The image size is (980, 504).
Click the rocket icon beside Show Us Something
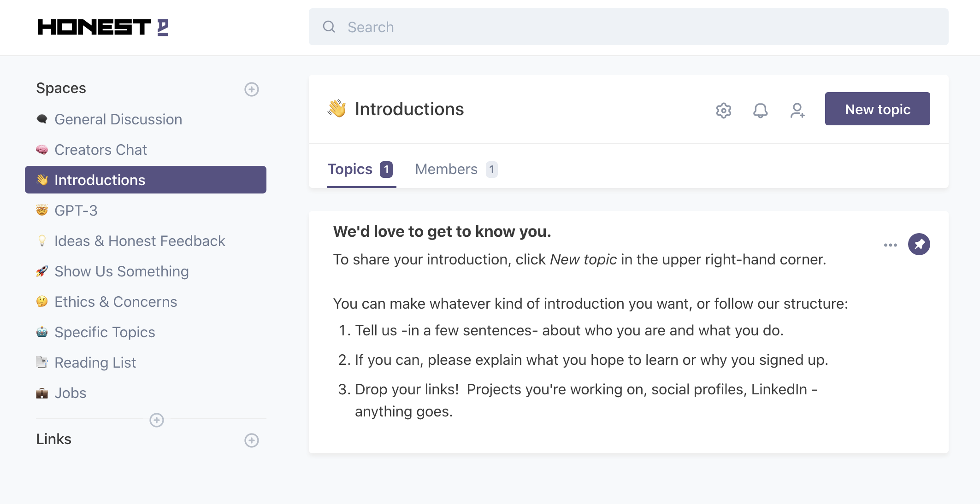click(42, 271)
